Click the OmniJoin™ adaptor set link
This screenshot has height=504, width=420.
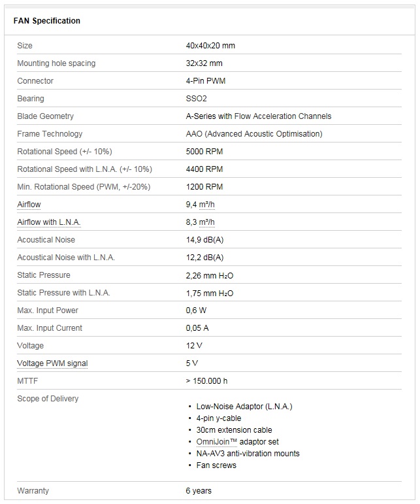coord(216,442)
